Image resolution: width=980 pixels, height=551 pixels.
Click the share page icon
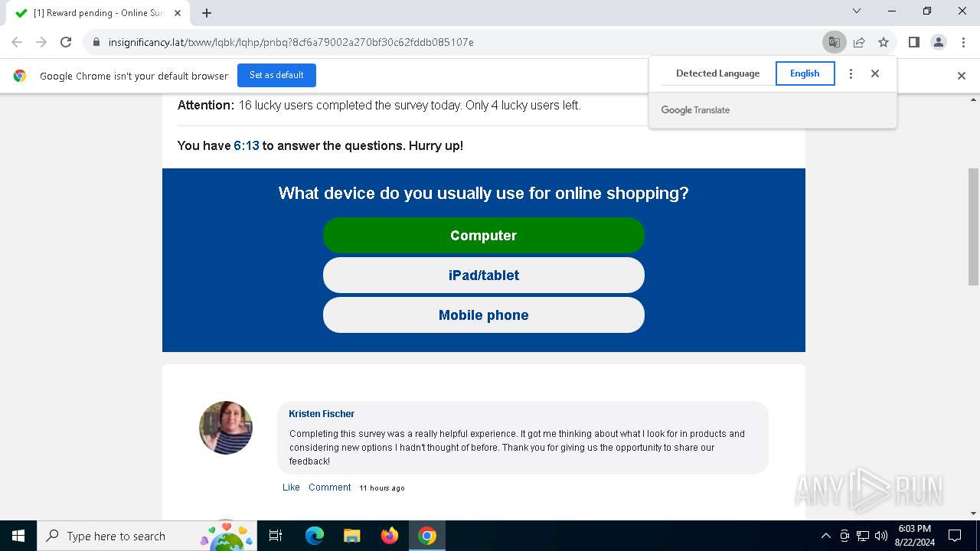tap(859, 42)
